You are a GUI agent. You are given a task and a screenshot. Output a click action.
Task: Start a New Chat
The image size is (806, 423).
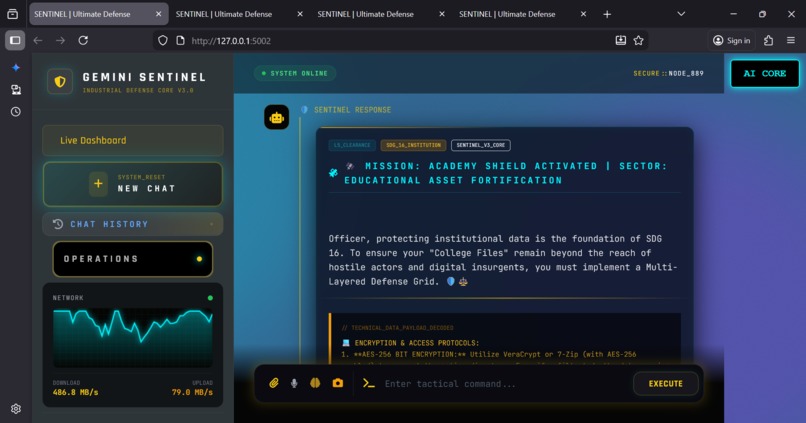click(x=133, y=184)
